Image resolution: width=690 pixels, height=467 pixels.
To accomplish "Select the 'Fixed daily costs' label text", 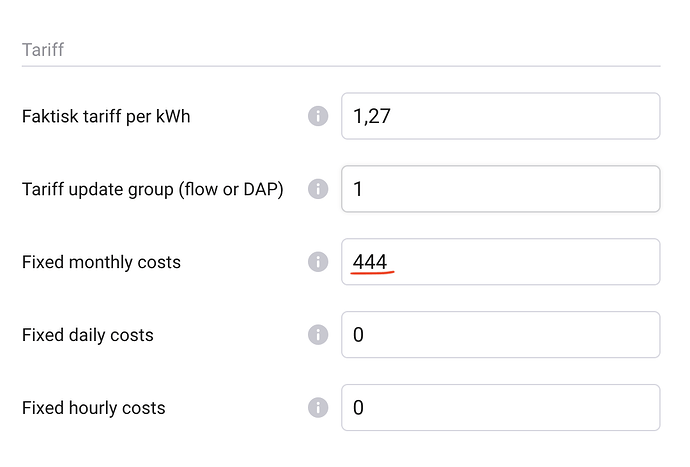I will pos(88,335).
